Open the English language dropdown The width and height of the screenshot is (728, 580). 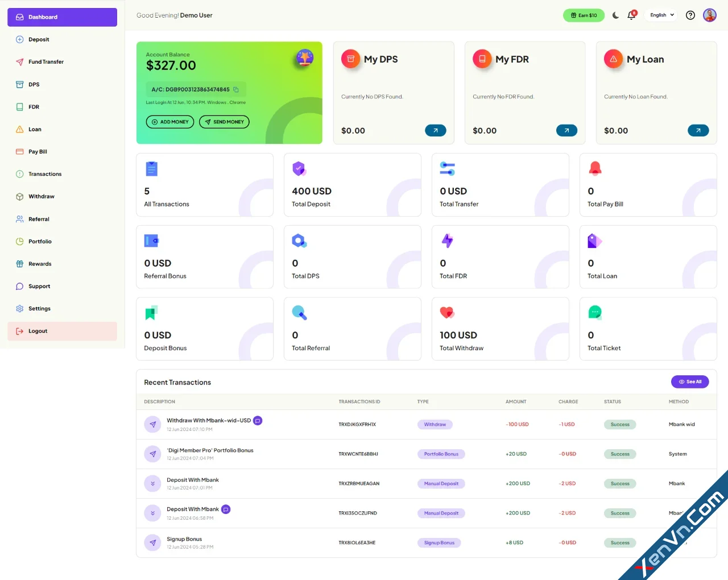point(660,15)
